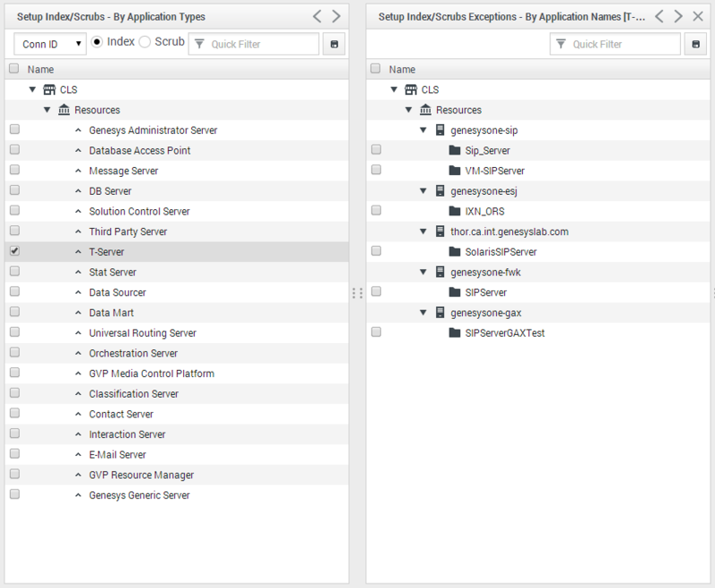This screenshot has width=715, height=588.
Task: Click the filter funnel icon in the left quick filter
Action: tap(199, 44)
